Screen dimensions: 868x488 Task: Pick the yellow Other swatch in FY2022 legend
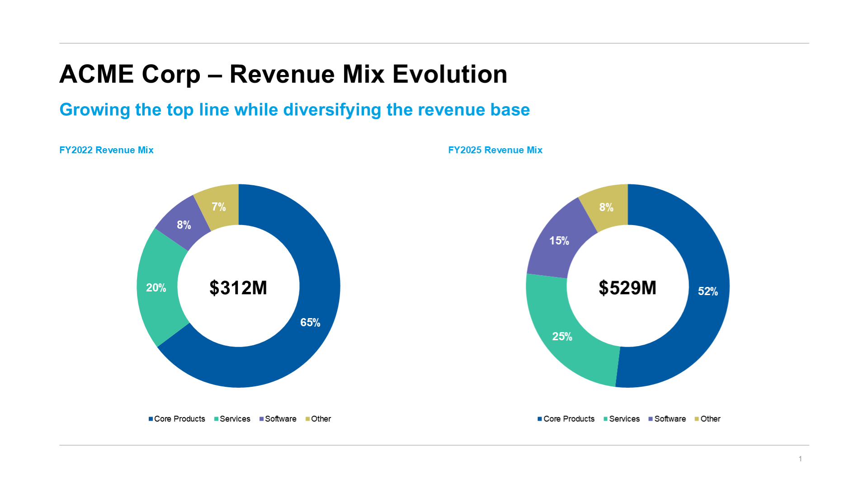[307, 419]
